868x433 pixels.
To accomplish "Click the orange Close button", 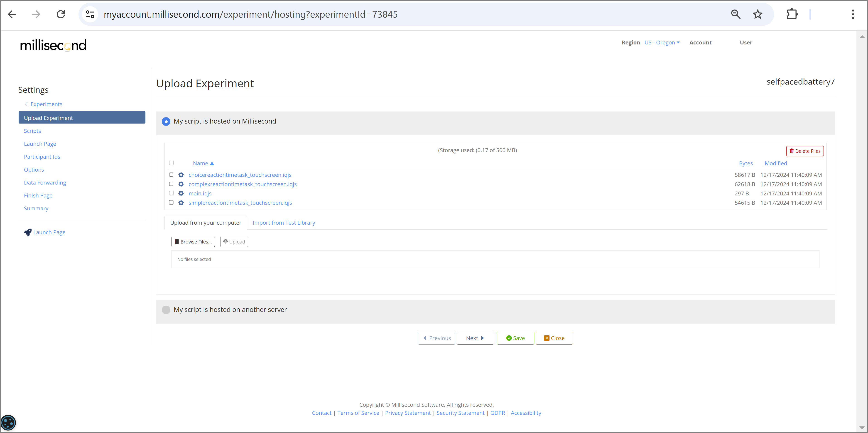I will pos(554,338).
